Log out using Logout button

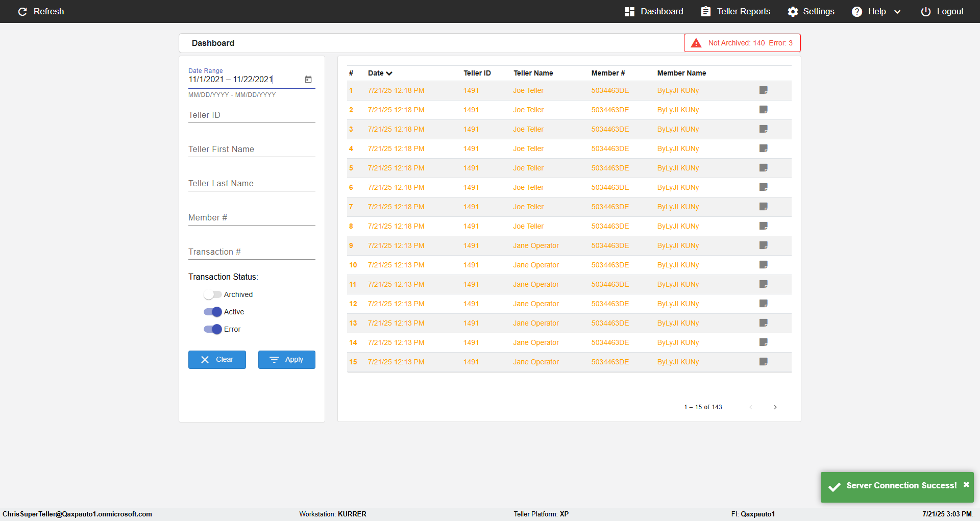coord(942,11)
